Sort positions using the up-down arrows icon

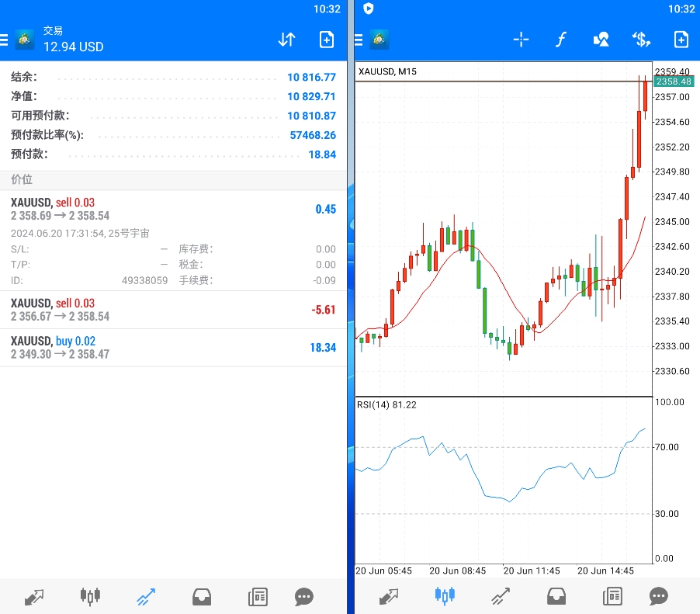pos(286,40)
